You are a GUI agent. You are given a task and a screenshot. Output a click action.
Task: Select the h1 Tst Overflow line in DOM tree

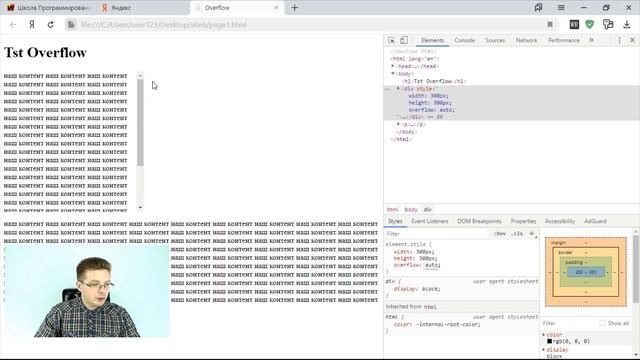coord(434,81)
